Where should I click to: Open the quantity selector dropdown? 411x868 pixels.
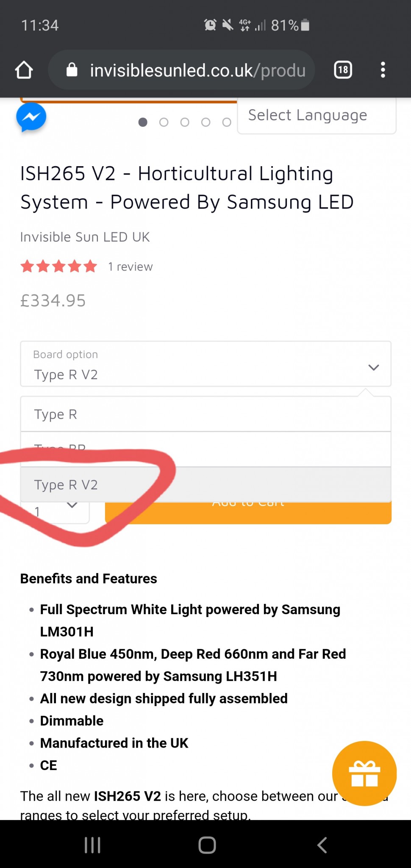55,511
